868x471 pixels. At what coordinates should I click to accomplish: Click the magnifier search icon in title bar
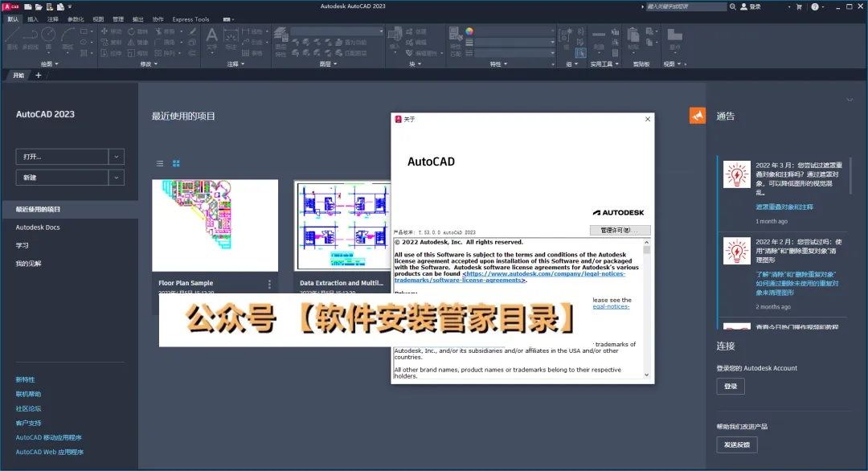coord(732,6)
